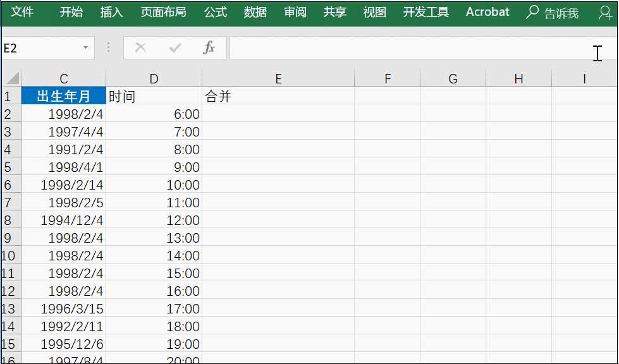The width and height of the screenshot is (619, 364).
Task: Open the Insert Function fx dialog
Action: [x=209, y=48]
